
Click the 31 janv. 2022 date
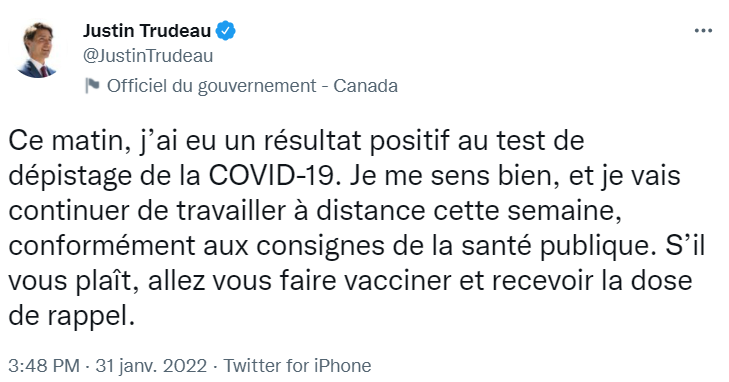(x=151, y=366)
